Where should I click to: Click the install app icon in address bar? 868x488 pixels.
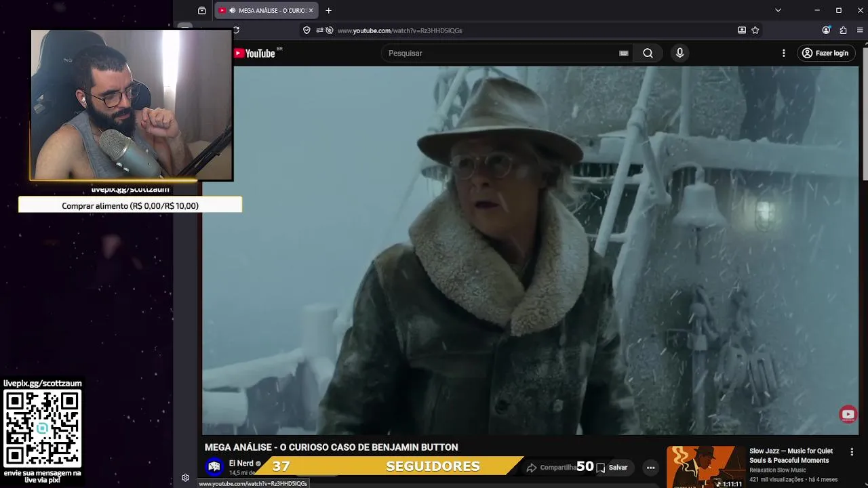(741, 30)
